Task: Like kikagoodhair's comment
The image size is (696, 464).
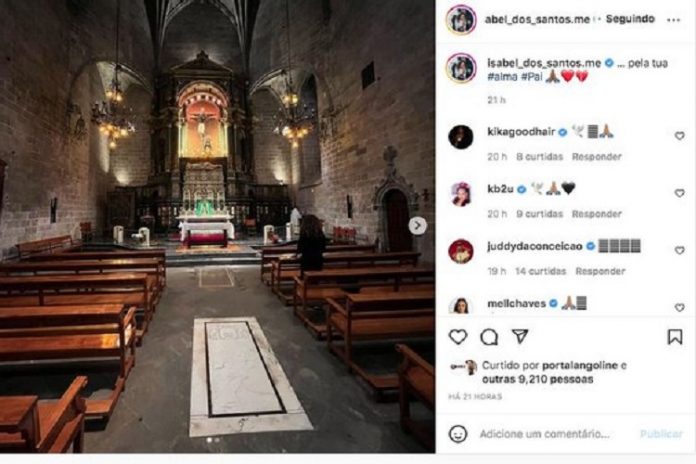Action: 679,136
